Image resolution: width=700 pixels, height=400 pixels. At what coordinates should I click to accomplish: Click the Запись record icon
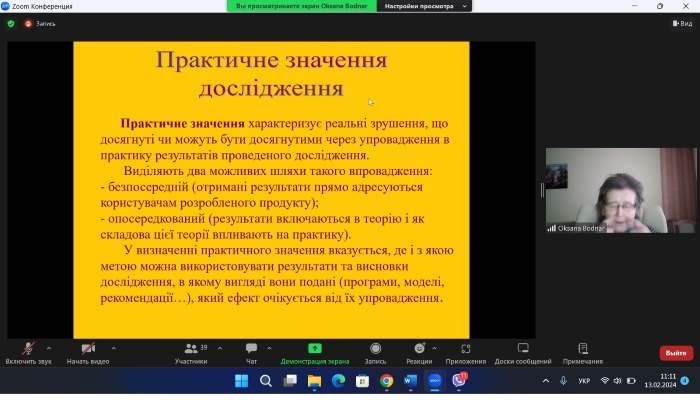[x=375, y=349]
